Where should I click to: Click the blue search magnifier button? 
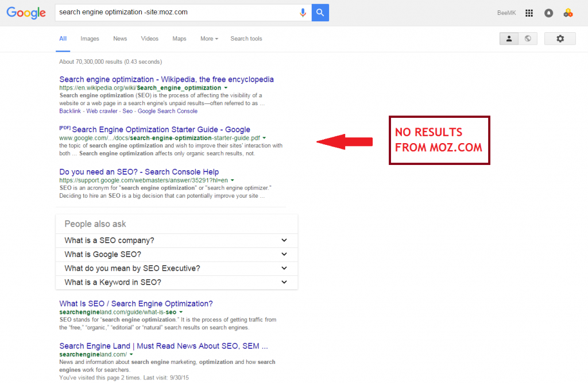pyautogui.click(x=320, y=13)
